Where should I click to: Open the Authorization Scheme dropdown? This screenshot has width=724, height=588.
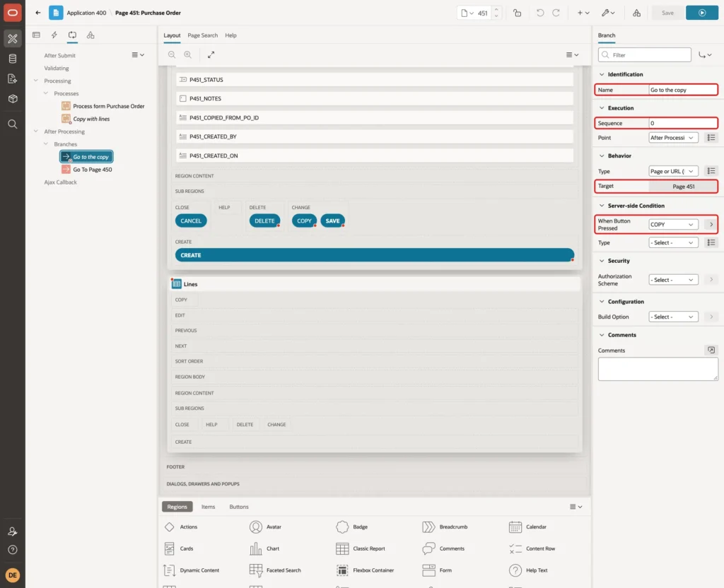673,280
